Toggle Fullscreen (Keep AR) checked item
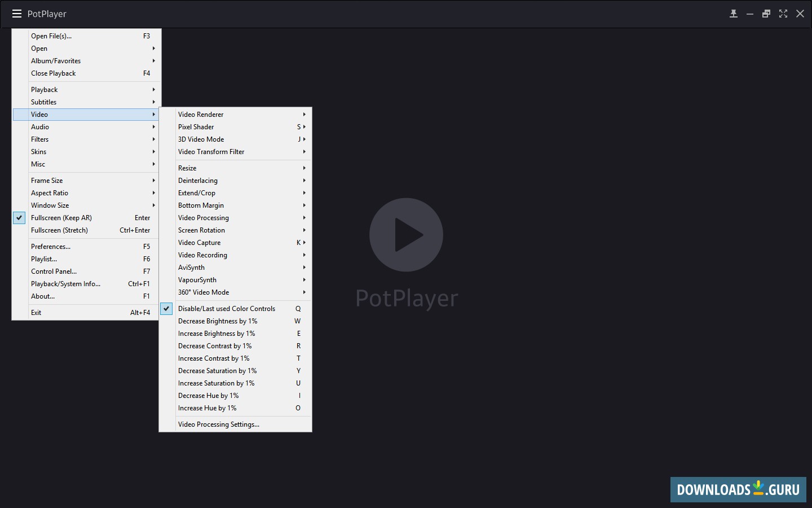Viewport: 812px width, 508px height. click(86, 218)
